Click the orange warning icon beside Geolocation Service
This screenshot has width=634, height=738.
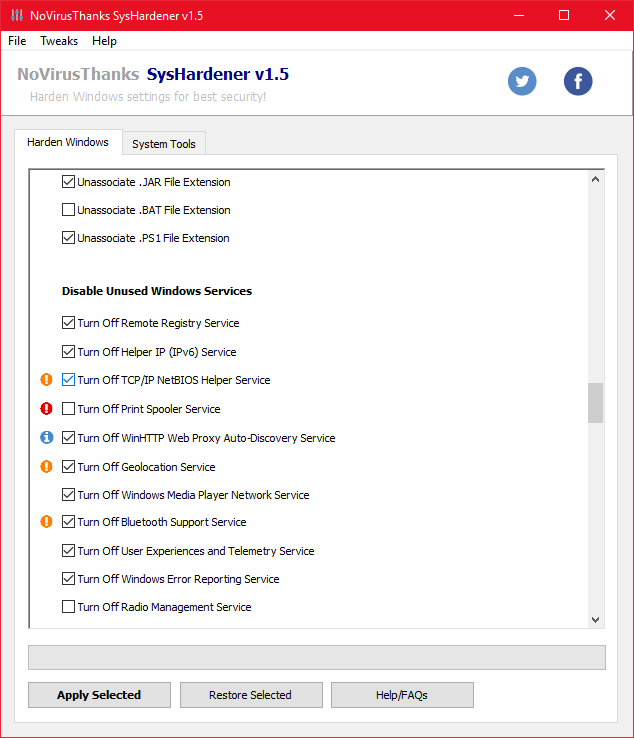point(46,467)
